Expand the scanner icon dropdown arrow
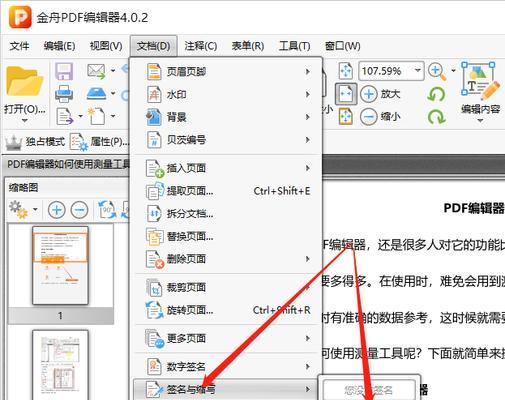Viewport: 505px width, 400px height. pyautogui.click(x=113, y=93)
